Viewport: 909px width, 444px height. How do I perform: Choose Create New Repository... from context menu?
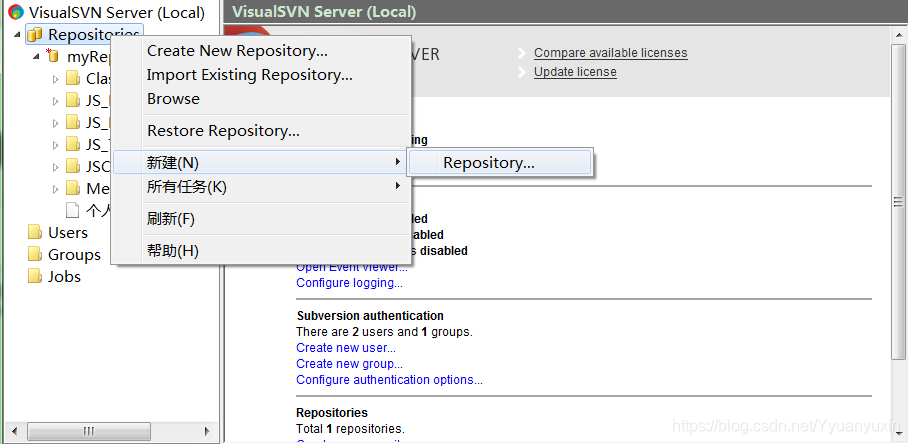point(261,51)
